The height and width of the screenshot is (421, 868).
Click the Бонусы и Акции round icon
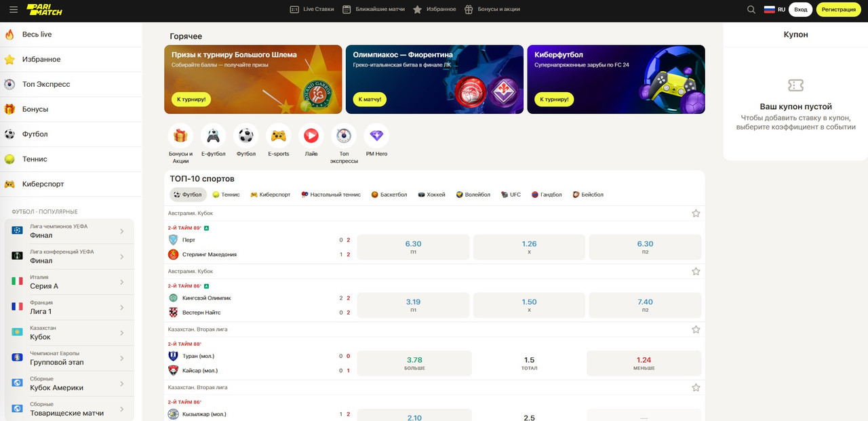coord(180,136)
